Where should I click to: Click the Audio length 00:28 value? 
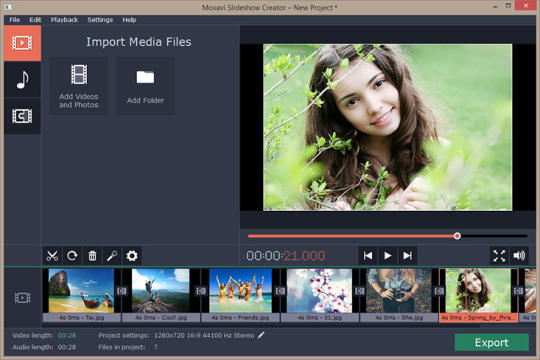coord(67,347)
